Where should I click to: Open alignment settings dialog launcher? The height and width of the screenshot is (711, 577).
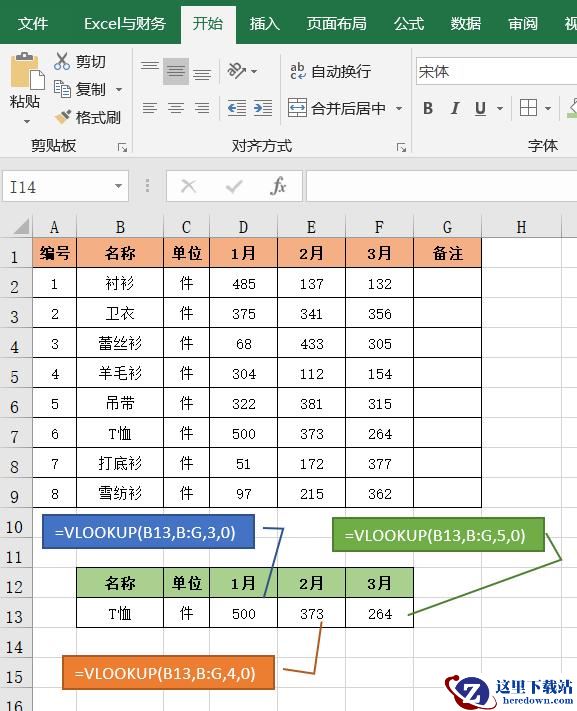pyautogui.click(x=401, y=147)
